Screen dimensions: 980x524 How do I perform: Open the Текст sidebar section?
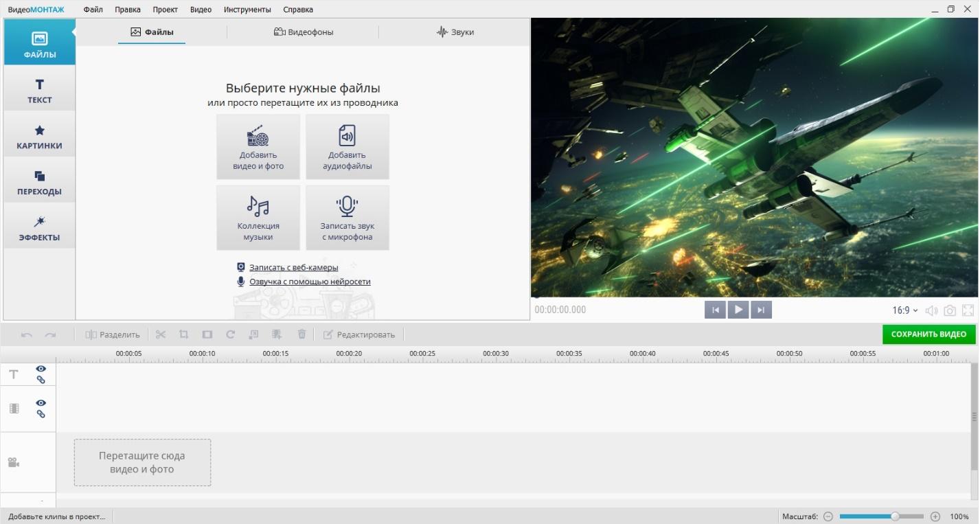coord(39,89)
